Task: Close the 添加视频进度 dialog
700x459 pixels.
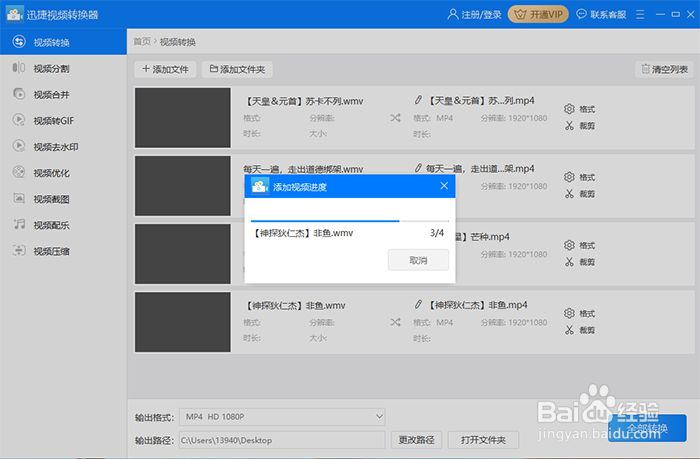Action: pyautogui.click(x=444, y=186)
